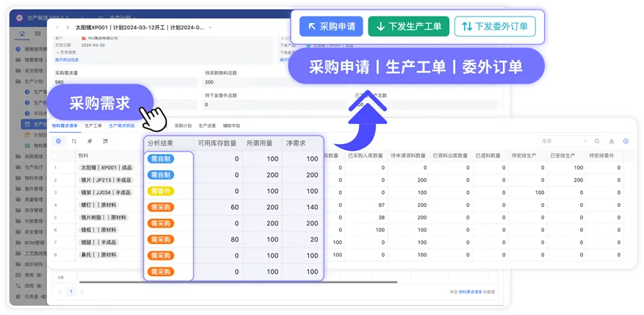The image size is (644, 315).
Task: Select 镜架 | JJ034 | 半成品 material row
Action: (105, 193)
